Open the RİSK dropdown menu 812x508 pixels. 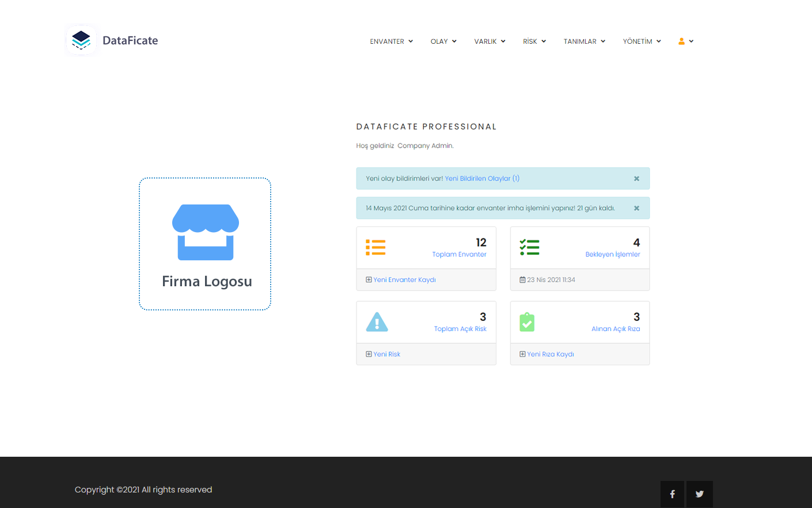pos(534,41)
